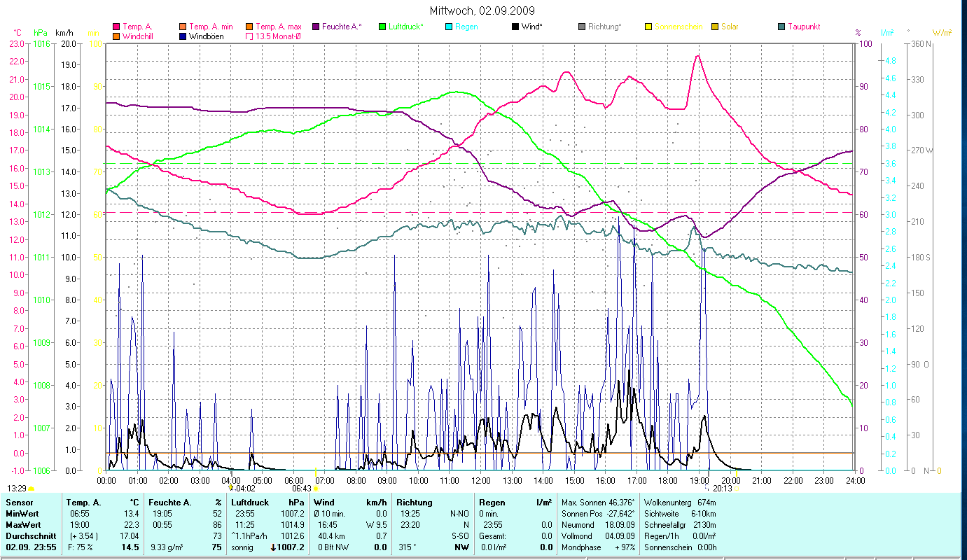Image resolution: width=967 pixels, height=560 pixels.
Task: Select the Windchill legend label
Action: (139, 36)
